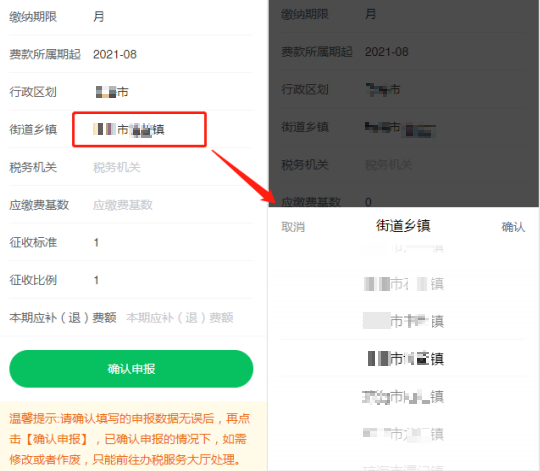Screen dimensions: 540x471
Task: Open the 行政区划 selector in left form
Action: tap(131, 92)
